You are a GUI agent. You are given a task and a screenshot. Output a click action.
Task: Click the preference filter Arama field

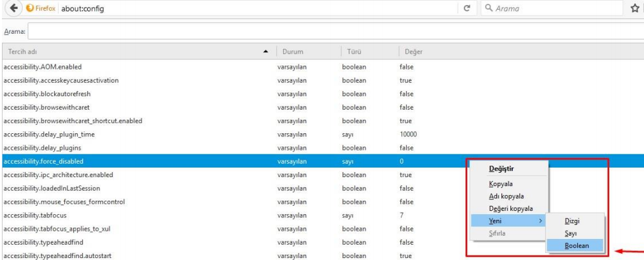coord(335,31)
